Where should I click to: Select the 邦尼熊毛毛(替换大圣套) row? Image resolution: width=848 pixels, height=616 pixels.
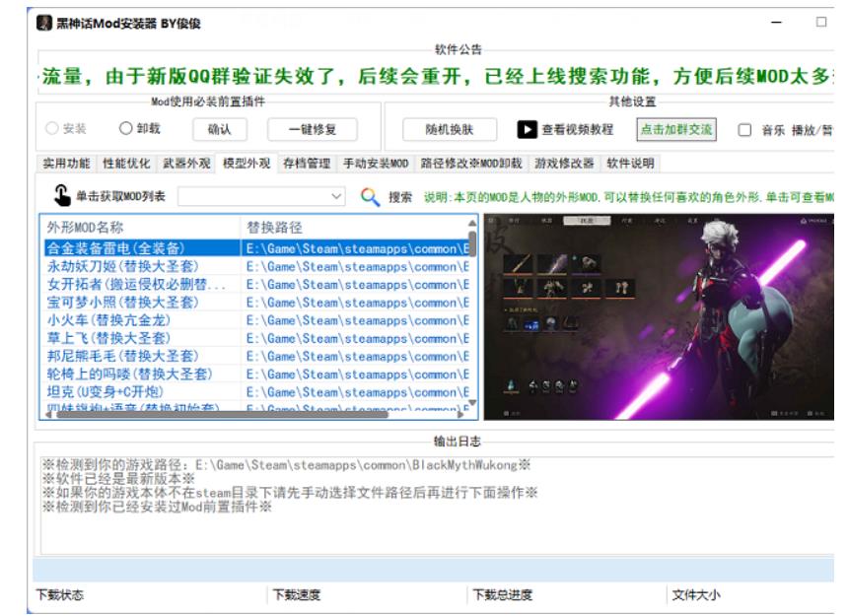tap(256, 356)
